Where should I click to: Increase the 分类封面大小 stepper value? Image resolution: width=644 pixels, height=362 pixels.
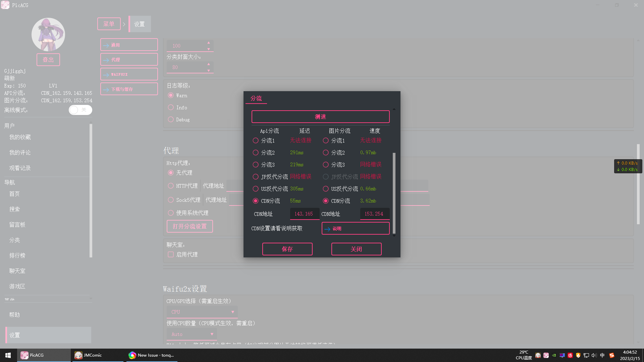tap(209, 64)
